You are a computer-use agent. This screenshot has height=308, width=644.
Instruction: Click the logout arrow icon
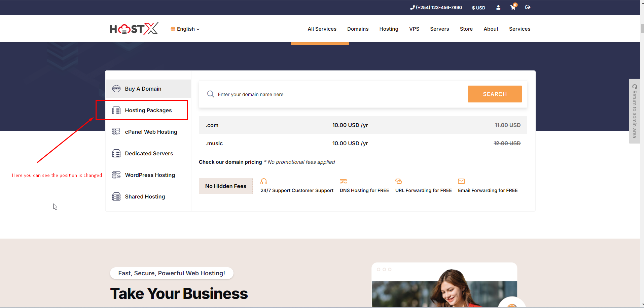point(528,7)
